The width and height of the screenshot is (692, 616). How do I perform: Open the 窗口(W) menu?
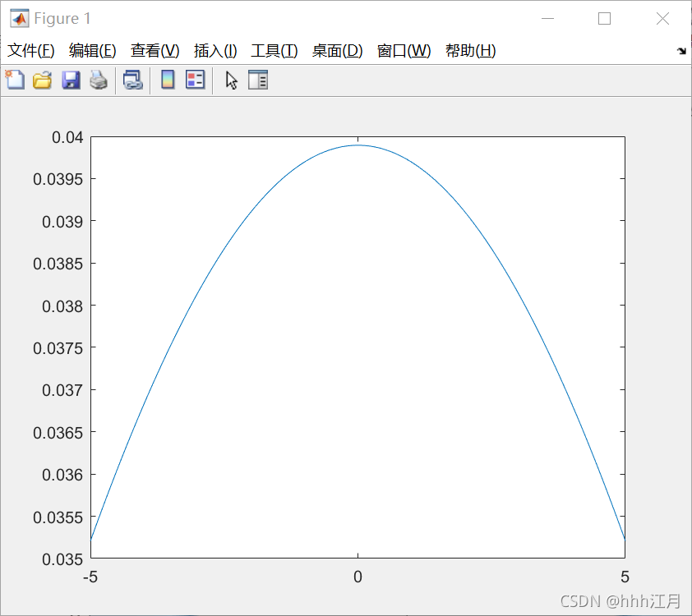pyautogui.click(x=404, y=50)
